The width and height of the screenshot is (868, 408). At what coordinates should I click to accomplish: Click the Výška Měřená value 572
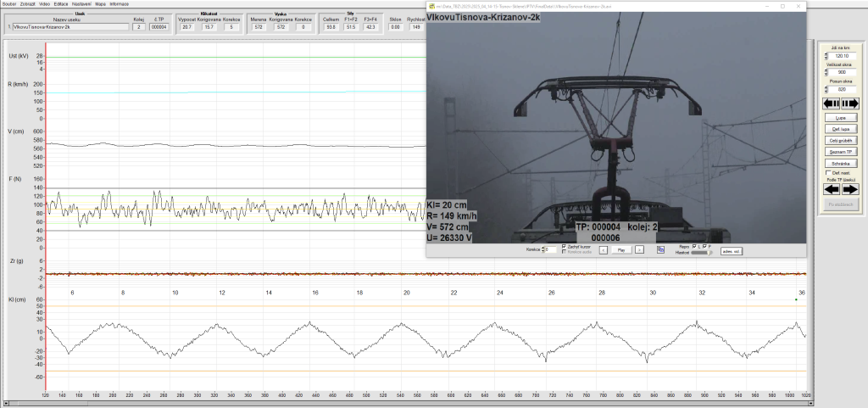point(258,26)
